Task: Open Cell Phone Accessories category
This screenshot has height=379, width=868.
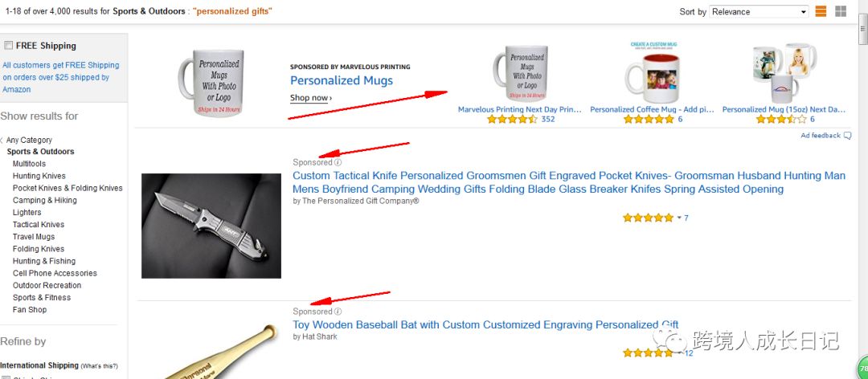Action: [x=55, y=273]
